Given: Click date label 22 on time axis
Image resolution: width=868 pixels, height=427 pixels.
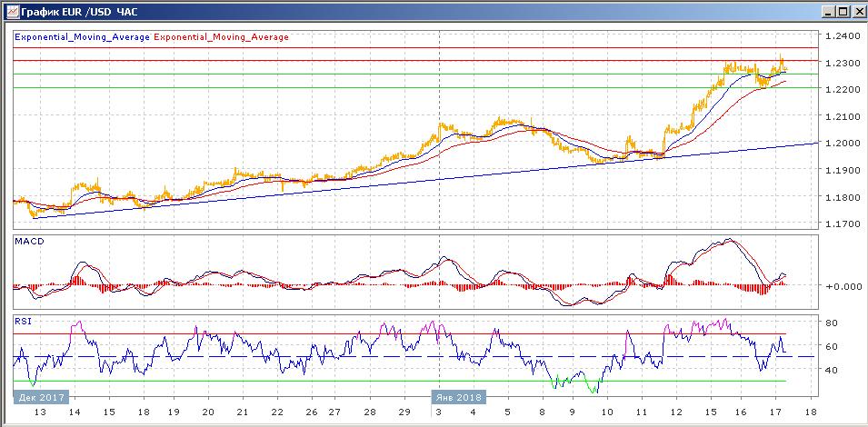Looking at the screenshot, I should [x=277, y=412].
